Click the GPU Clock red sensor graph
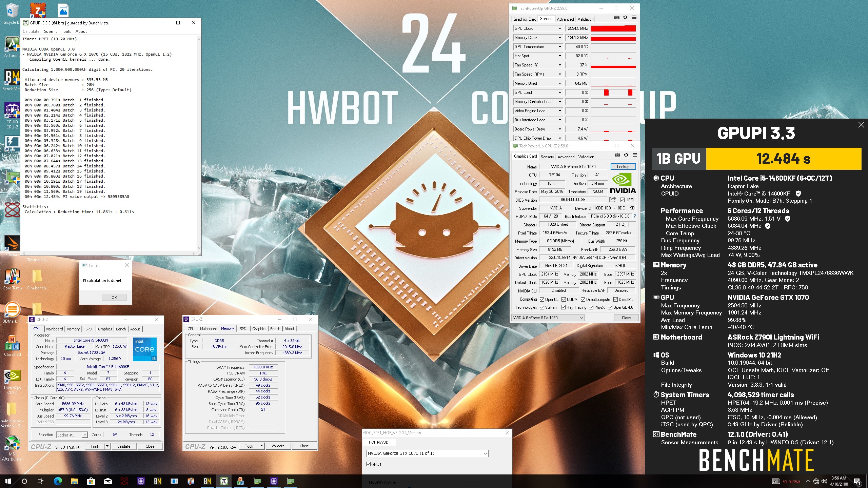The width and height of the screenshot is (868, 488). (613, 28)
